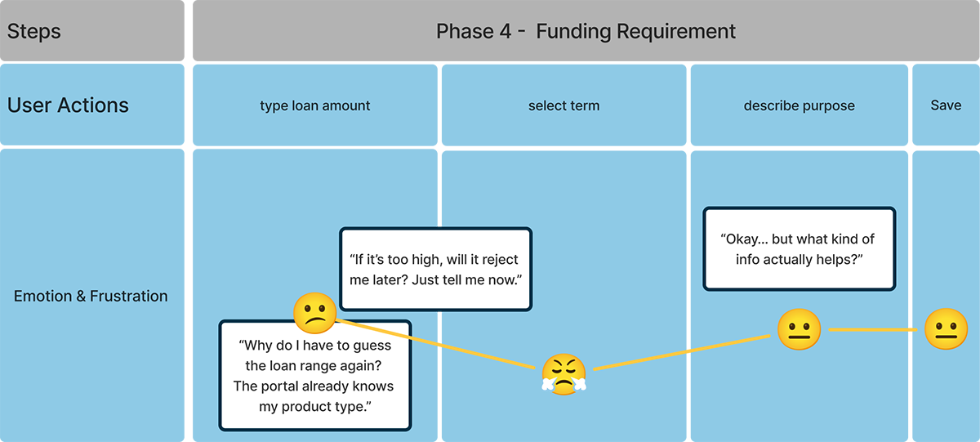
Task: Select the "type loan amount" action
Action: [x=315, y=106]
